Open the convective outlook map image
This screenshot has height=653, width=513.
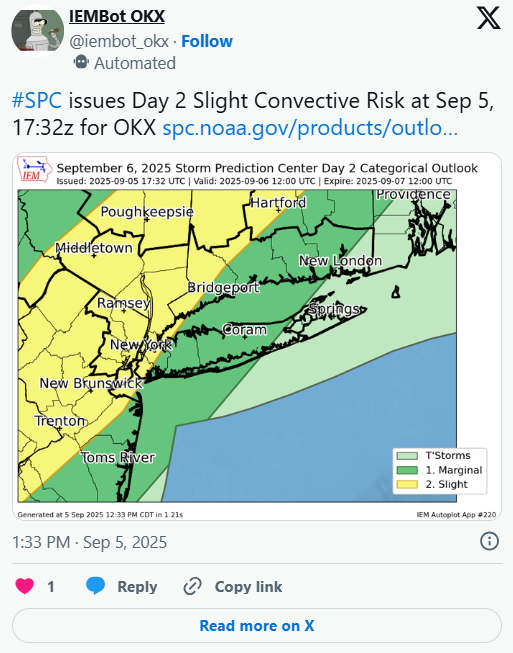tap(257, 336)
